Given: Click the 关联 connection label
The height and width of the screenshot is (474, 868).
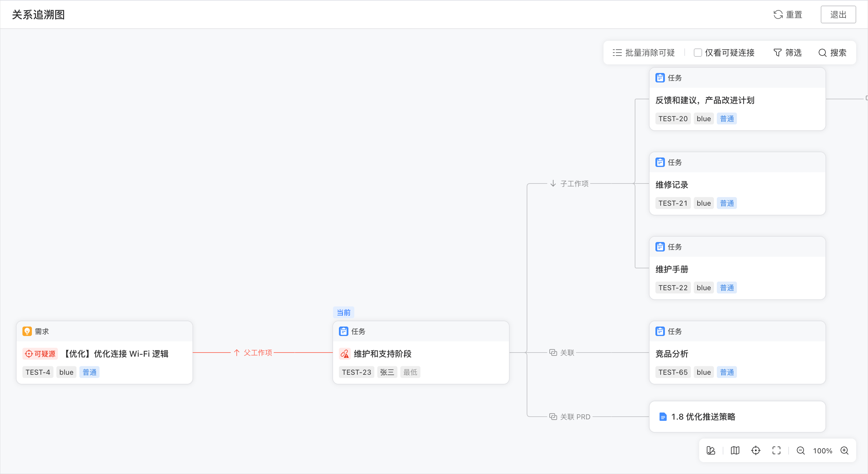Looking at the screenshot, I should [562, 353].
